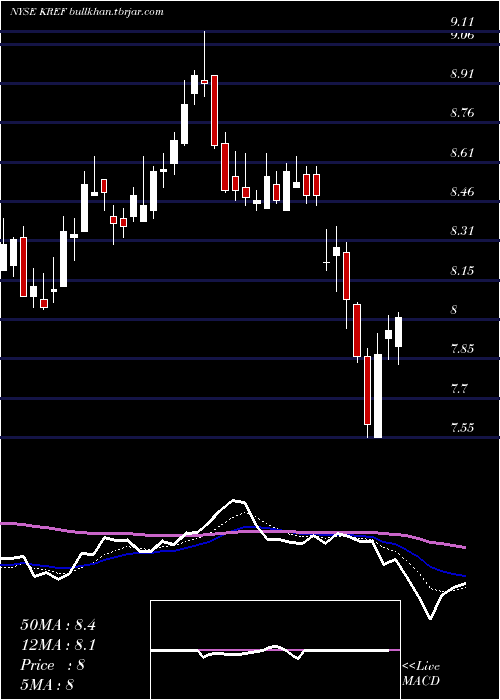
Task: Click the 5MA : 8 readout
Action: 47,685
